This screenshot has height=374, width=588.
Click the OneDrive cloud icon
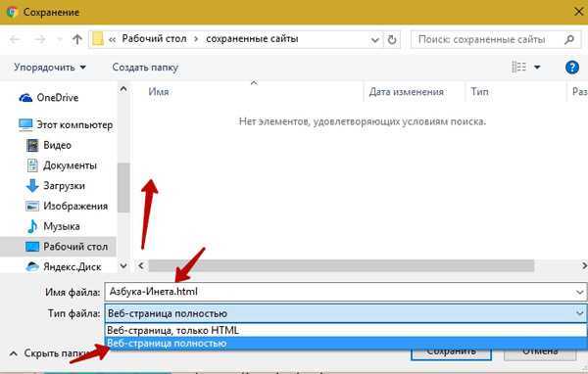point(25,98)
